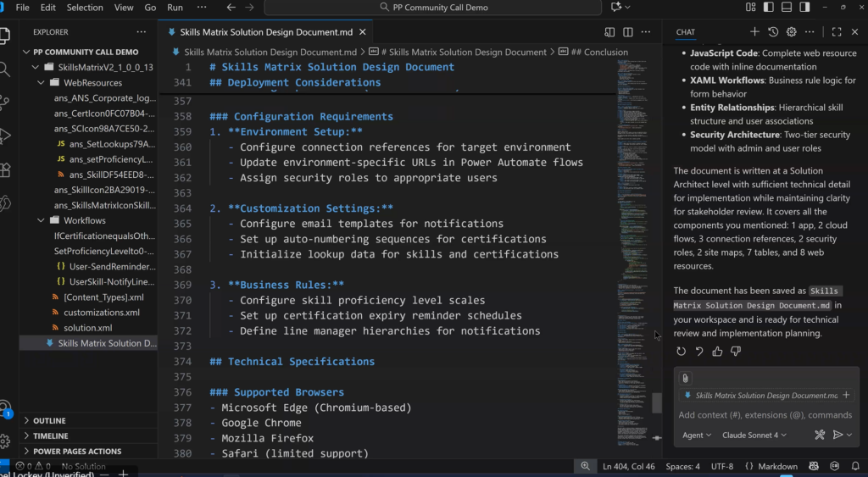Viewport: 868px width, 477px height.
Task: Send the chat message with arrow icon
Action: [837, 435]
